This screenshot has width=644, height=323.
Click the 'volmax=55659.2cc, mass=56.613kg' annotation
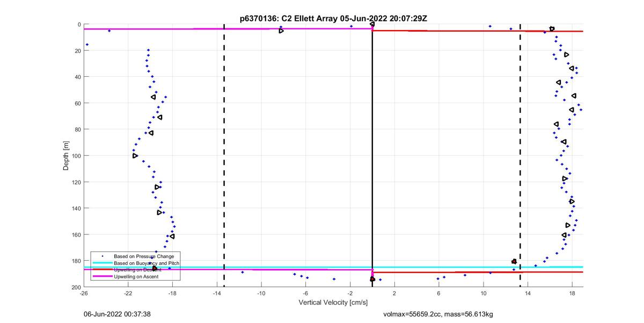pyautogui.click(x=438, y=314)
